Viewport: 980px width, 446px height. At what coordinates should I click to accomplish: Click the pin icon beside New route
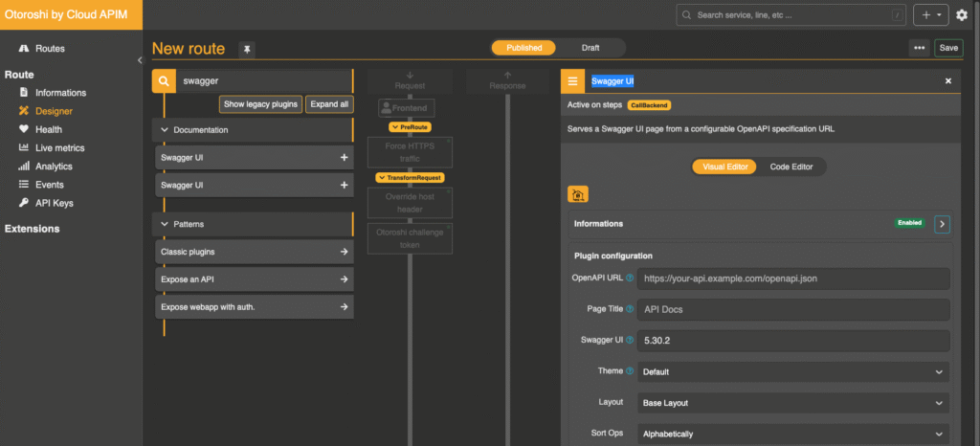click(246, 49)
